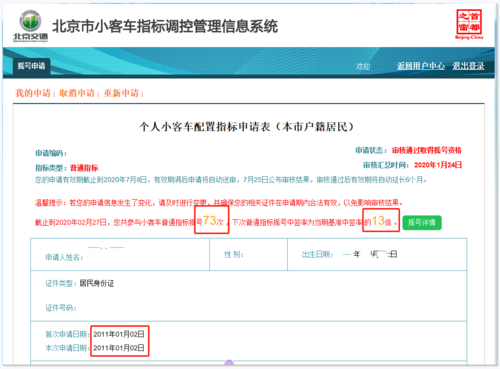Click the 欢迎 greeting text
Image resolution: width=500 pixels, height=369 pixels.
[x=363, y=66]
